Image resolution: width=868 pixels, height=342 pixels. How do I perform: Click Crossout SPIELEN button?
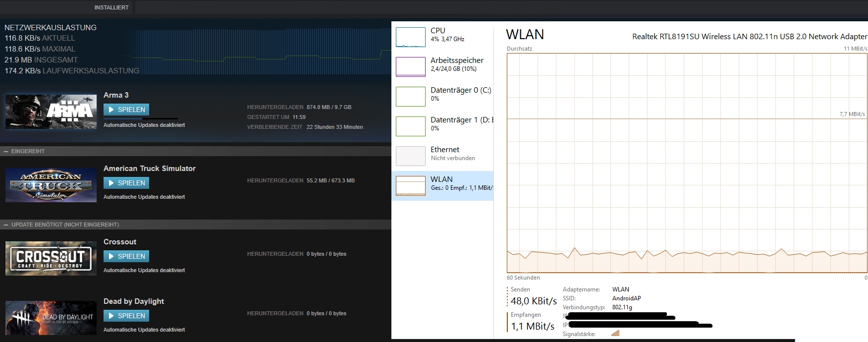126,256
